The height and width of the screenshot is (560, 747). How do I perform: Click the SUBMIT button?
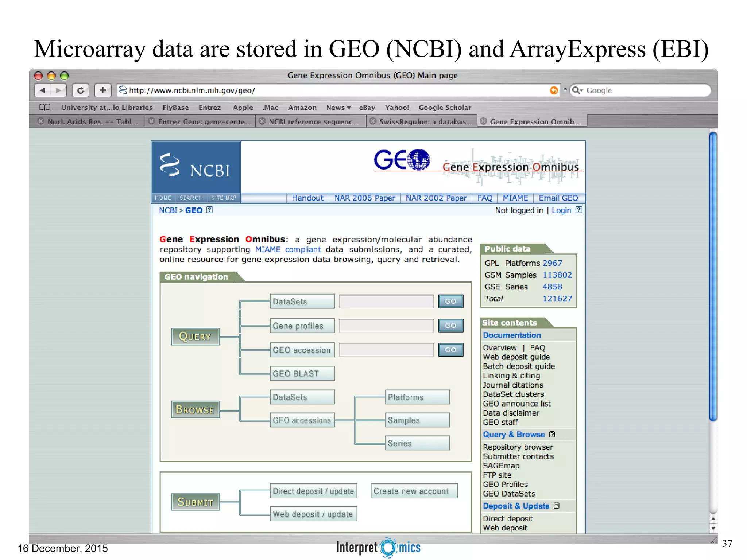click(196, 502)
